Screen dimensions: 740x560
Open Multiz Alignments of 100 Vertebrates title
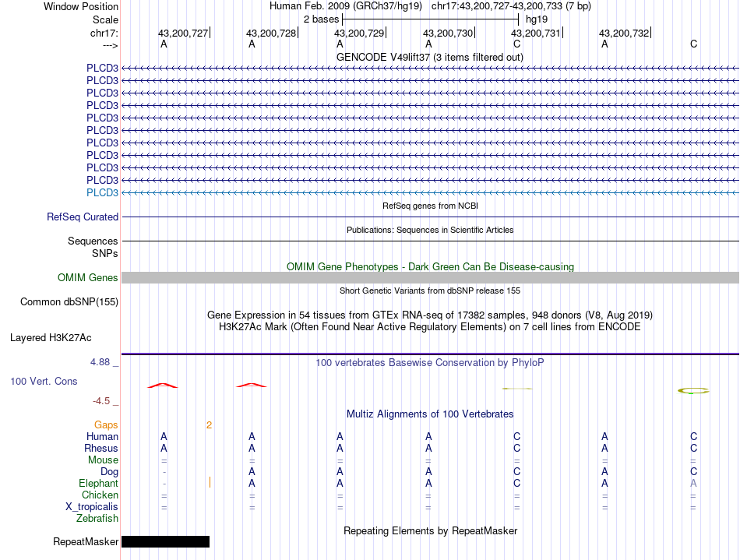(430, 414)
